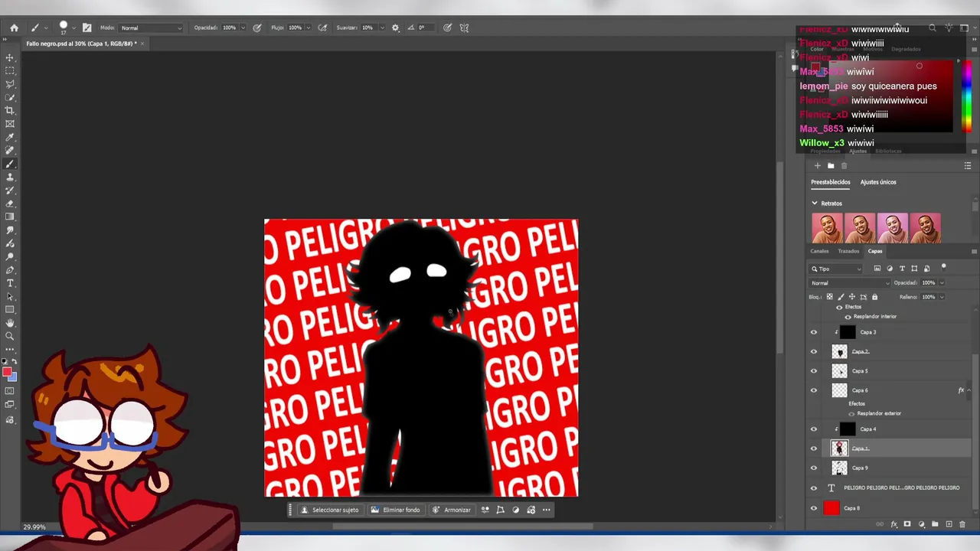Hide the Capa 2 layer
The width and height of the screenshot is (980, 551).
point(814,352)
